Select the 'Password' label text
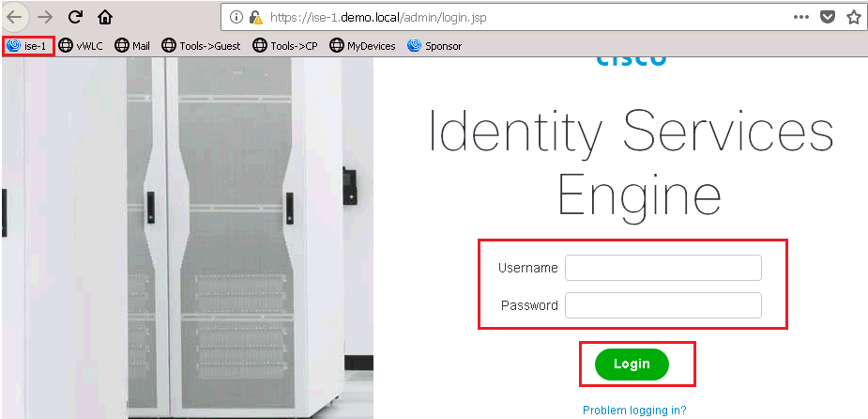 529,305
